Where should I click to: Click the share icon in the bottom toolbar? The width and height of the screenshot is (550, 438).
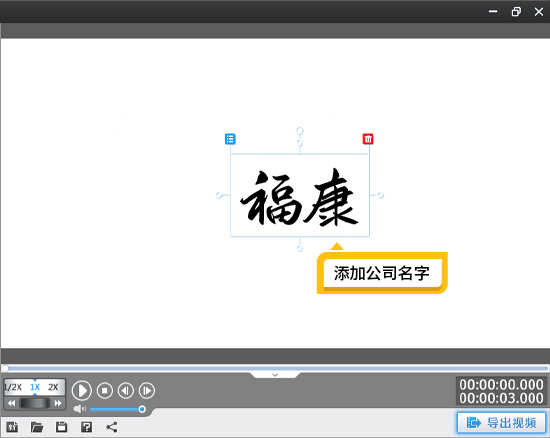click(x=112, y=427)
